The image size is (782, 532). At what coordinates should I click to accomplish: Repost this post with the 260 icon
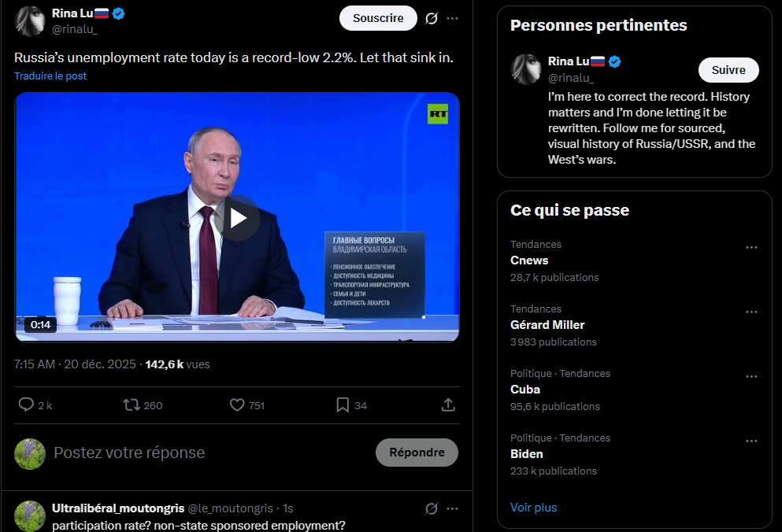pos(143,405)
